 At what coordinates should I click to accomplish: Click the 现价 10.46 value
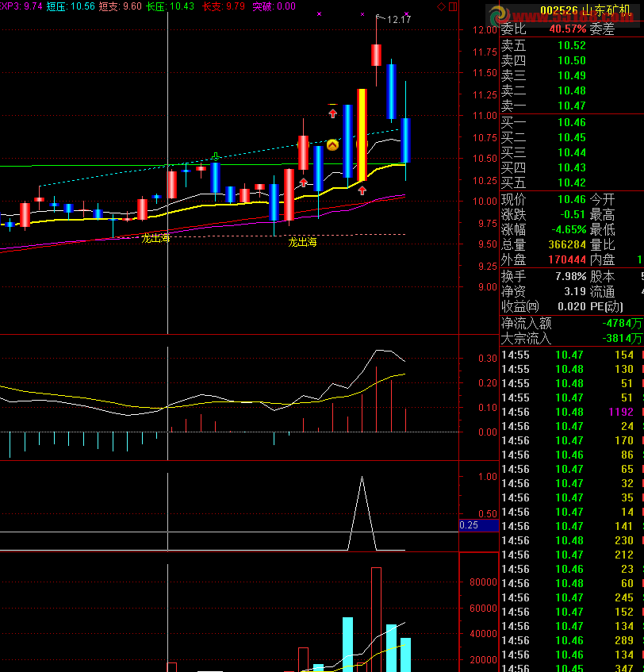tap(572, 200)
